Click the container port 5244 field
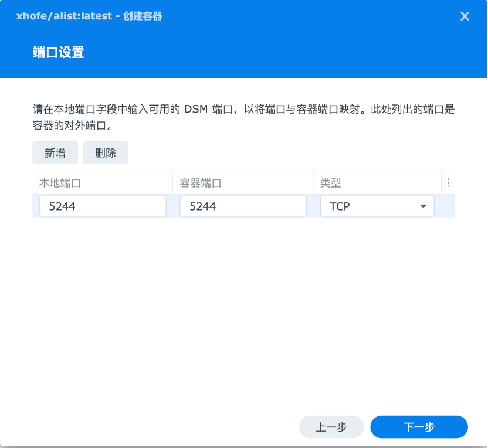Image resolution: width=488 pixels, height=448 pixels. (243, 206)
